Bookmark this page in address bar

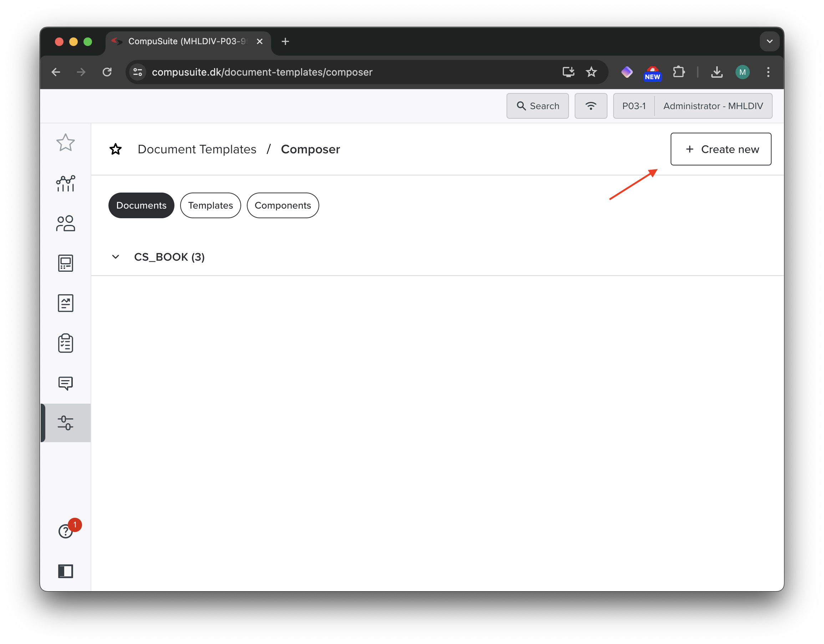(x=591, y=72)
